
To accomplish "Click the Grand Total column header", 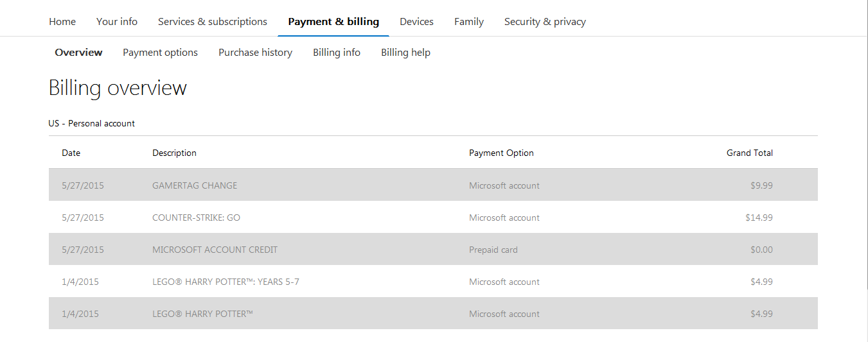I will (749, 153).
